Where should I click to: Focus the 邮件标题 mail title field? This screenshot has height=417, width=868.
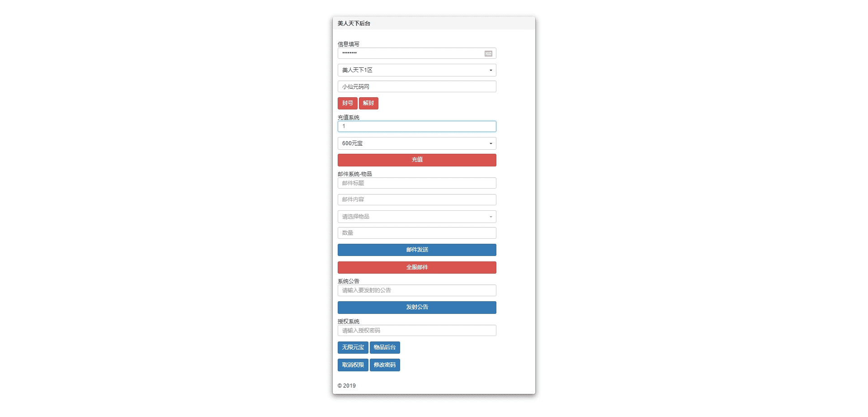pos(416,183)
